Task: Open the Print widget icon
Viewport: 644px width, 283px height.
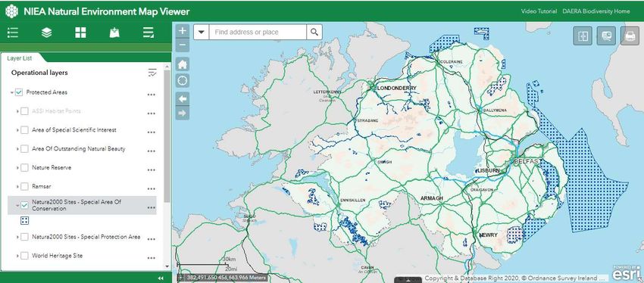Action: [x=630, y=36]
